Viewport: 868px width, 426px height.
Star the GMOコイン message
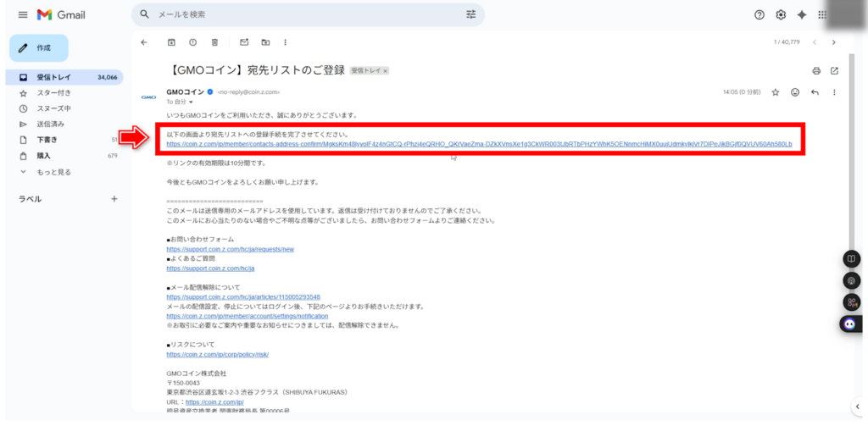coord(775,91)
